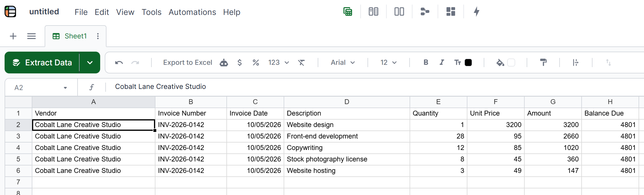Click the Website hosting cell
Image resolution: width=644 pixels, height=195 pixels.
click(347, 171)
